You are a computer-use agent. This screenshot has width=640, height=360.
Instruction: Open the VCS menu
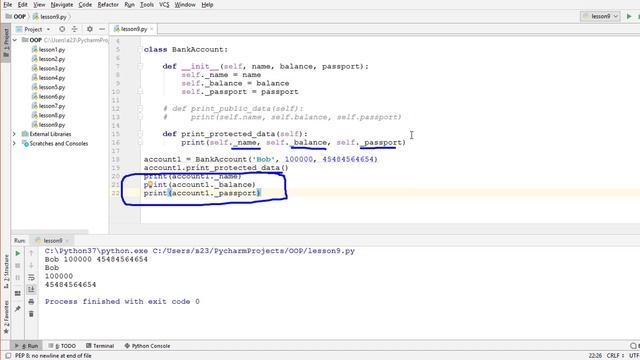[x=164, y=5]
